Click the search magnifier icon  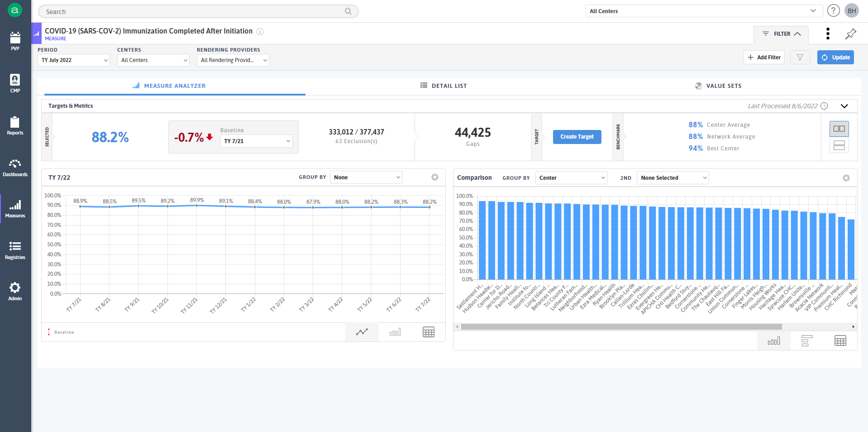point(348,11)
